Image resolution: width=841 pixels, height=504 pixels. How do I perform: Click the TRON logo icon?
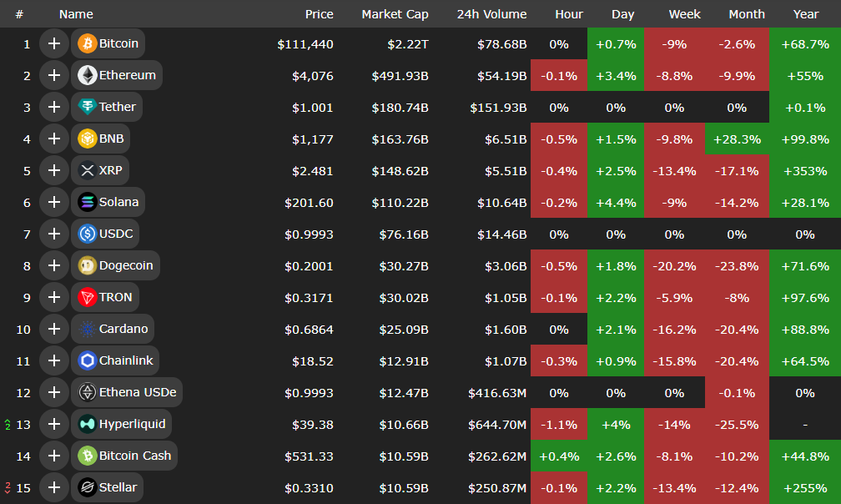coord(87,297)
